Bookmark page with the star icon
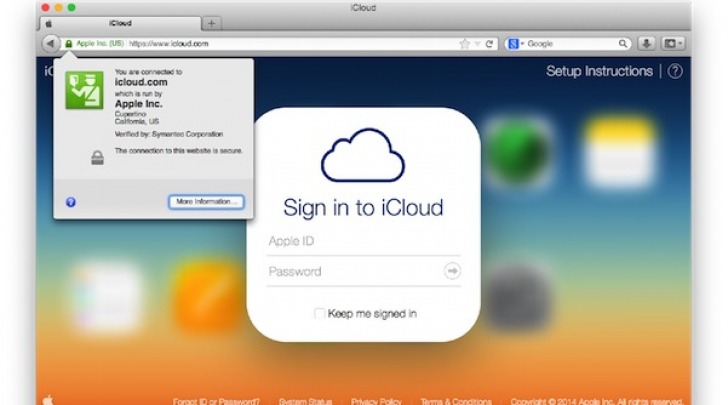 tap(464, 44)
